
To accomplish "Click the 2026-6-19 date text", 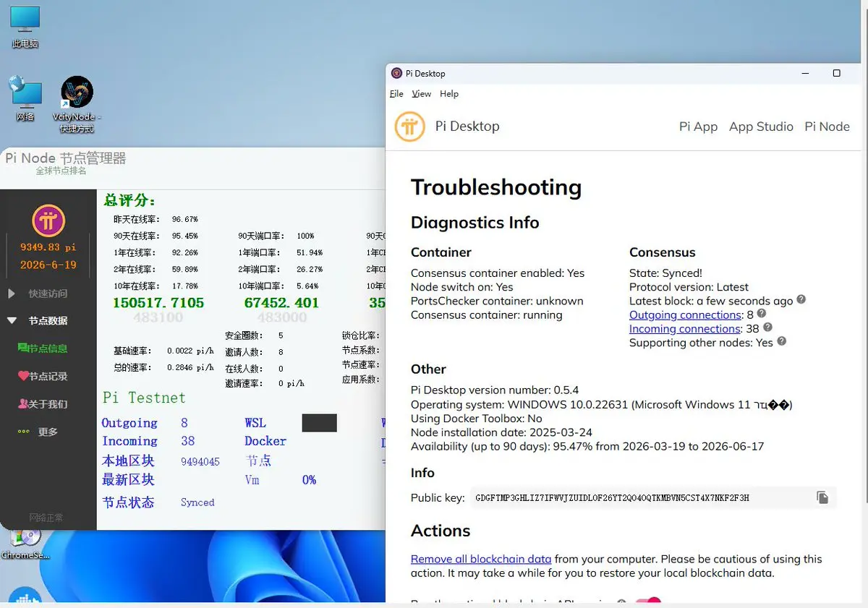I will tap(48, 265).
